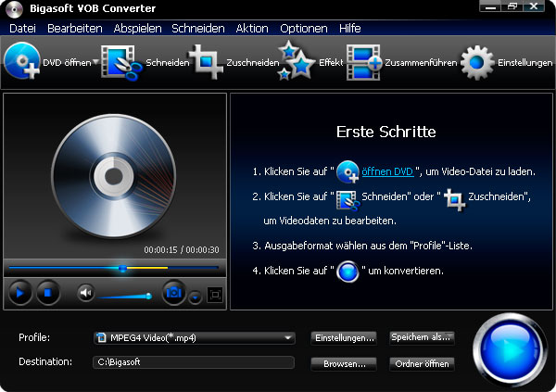Click the preview disc thumbnail
Viewport: 556px width, 392px height.
[x=113, y=175]
